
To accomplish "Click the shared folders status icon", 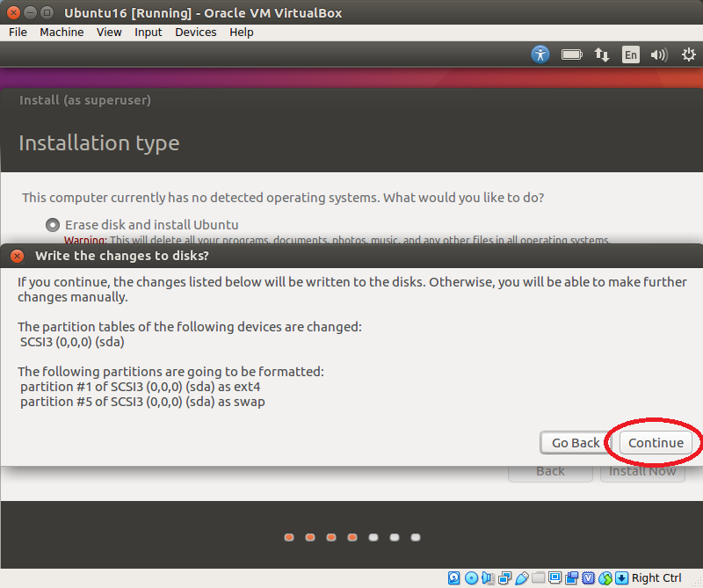I will tap(539, 577).
